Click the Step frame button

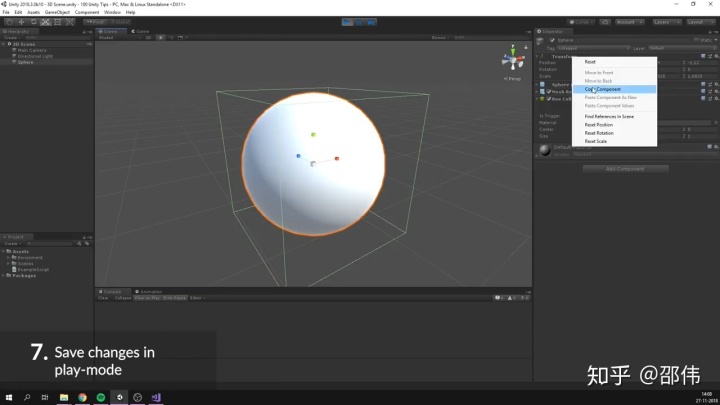click(x=371, y=22)
